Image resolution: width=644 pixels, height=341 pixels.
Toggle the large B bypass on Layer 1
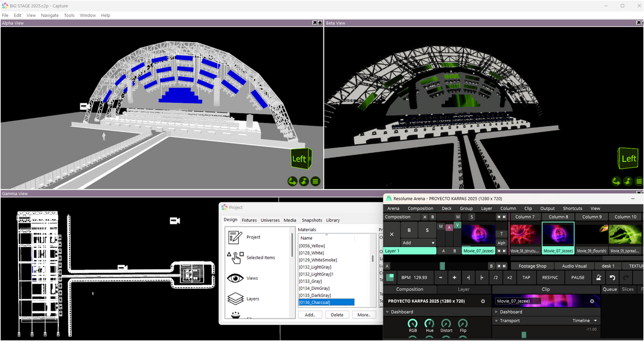(409, 230)
